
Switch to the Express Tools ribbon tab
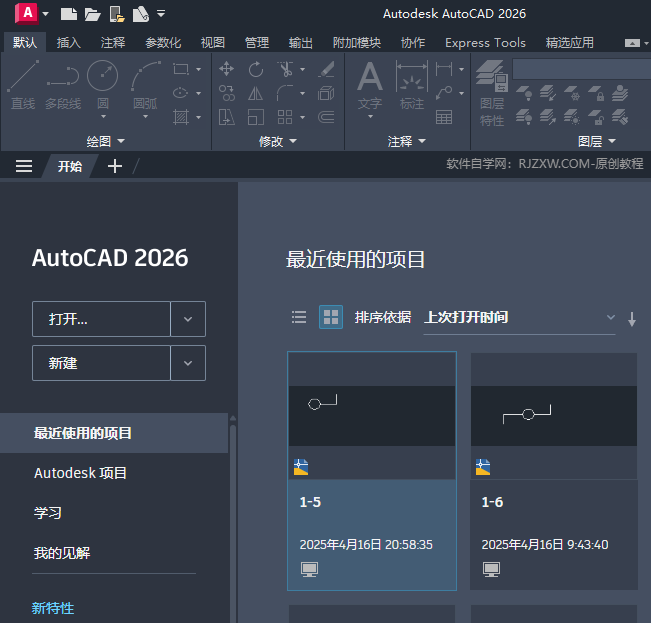tap(485, 42)
